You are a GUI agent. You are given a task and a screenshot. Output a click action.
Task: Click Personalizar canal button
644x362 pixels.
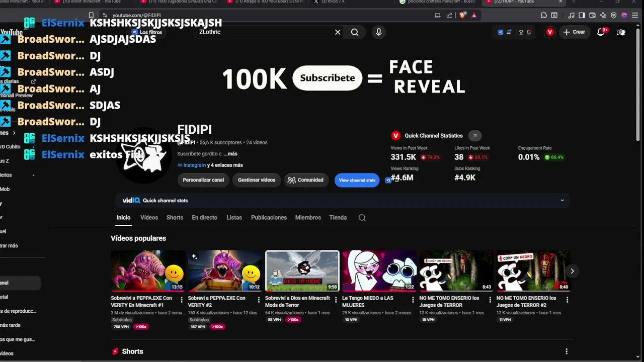pyautogui.click(x=203, y=180)
